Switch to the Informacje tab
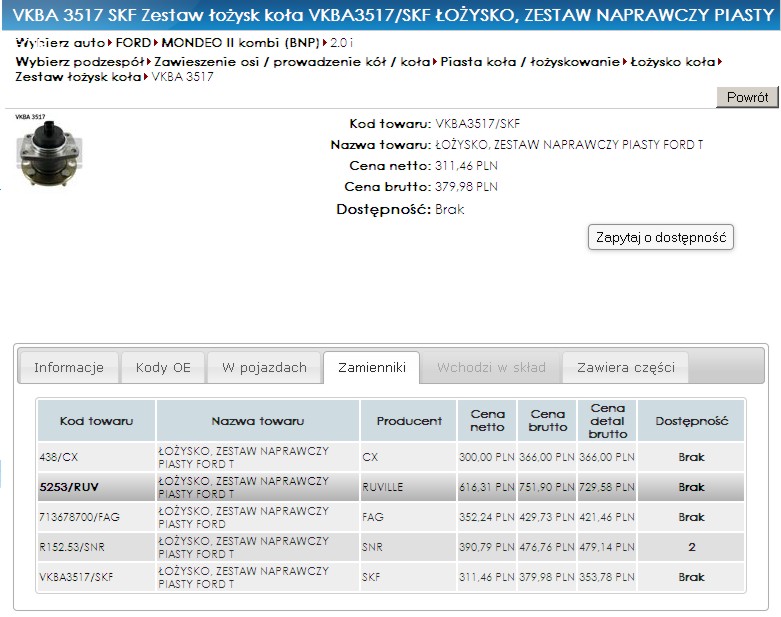 pos(69,368)
